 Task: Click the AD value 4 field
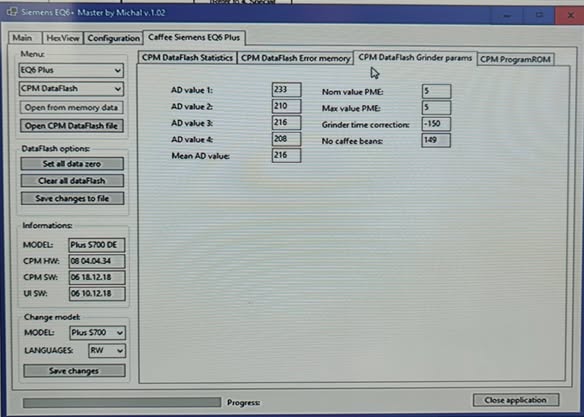click(x=286, y=139)
